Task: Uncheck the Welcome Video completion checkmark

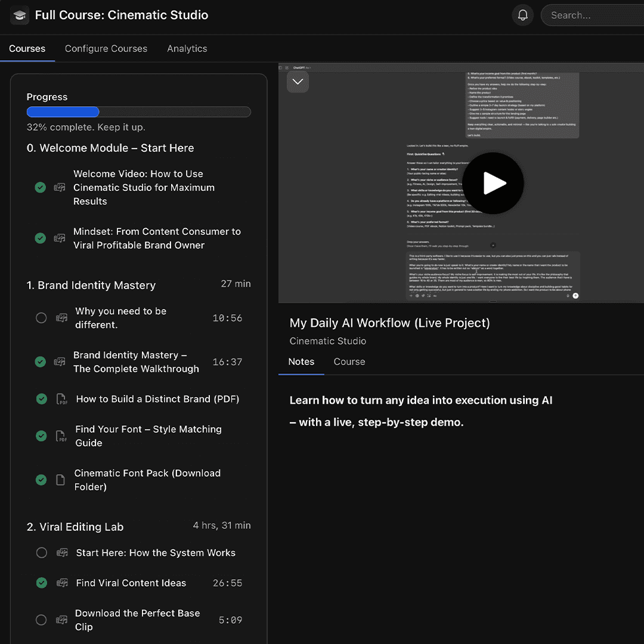Action: pyautogui.click(x=41, y=187)
